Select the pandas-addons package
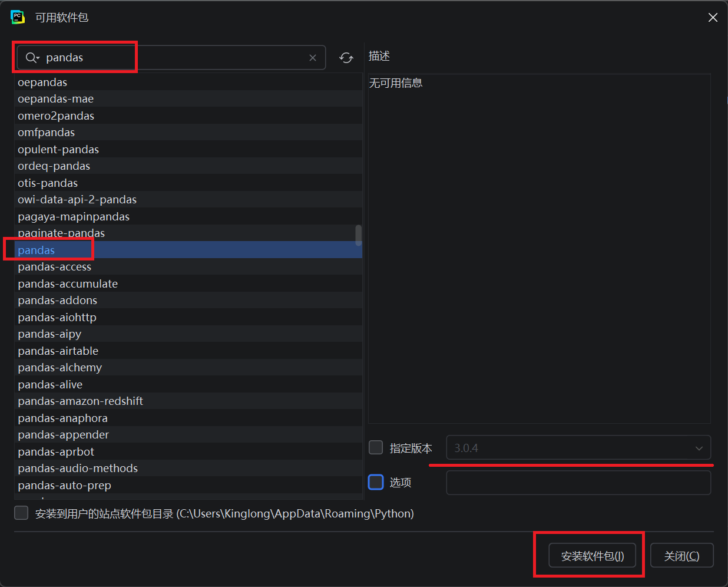Image resolution: width=728 pixels, height=587 pixels. tap(188, 300)
